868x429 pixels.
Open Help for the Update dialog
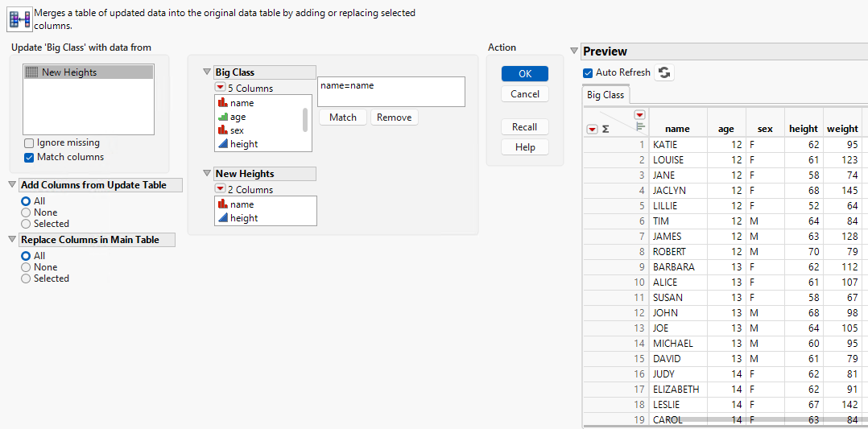(525, 146)
